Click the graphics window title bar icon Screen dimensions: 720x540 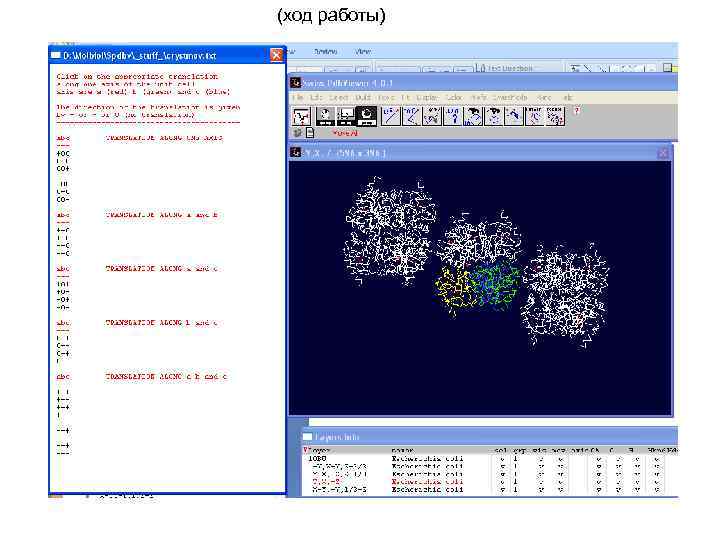click(x=295, y=152)
